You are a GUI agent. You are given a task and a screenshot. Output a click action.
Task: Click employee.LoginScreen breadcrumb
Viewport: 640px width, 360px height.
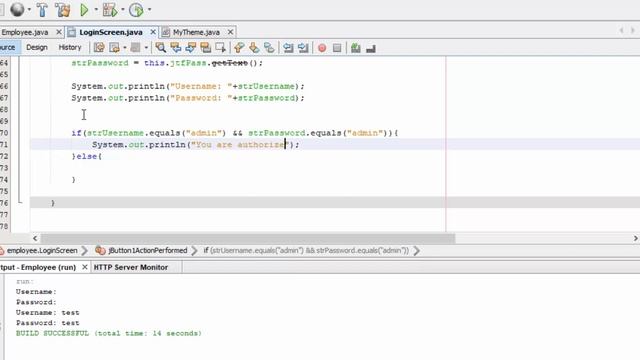pos(42,251)
